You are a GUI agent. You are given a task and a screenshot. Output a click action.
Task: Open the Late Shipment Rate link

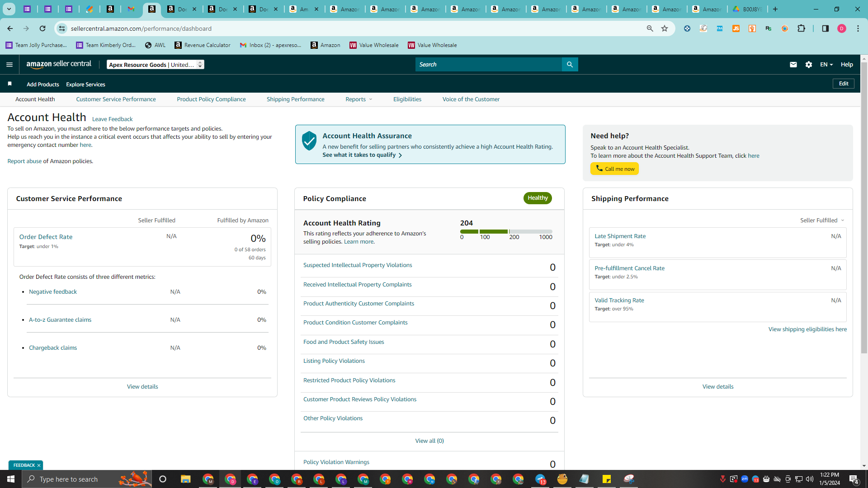620,236
